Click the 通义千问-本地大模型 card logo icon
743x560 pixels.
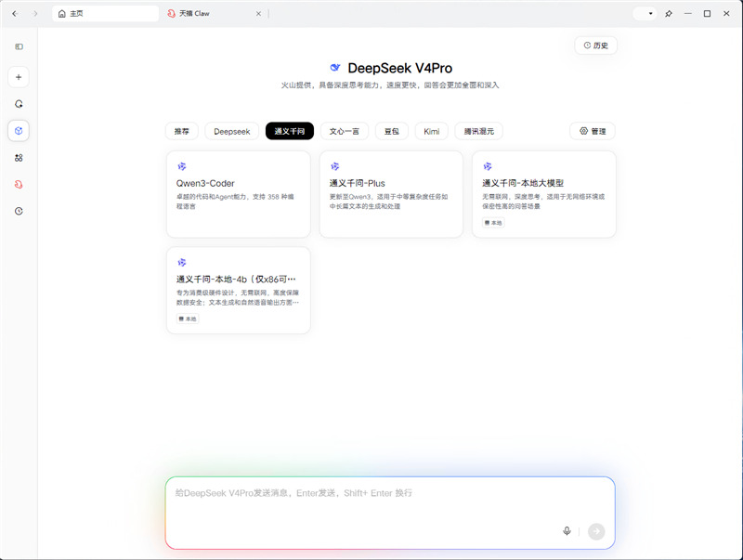488,166
